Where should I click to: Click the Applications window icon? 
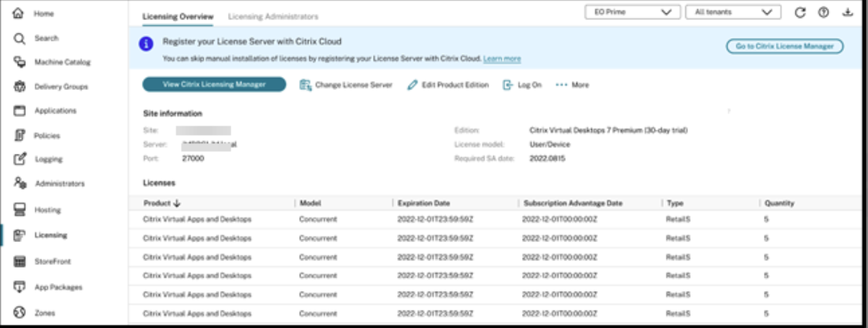(20, 111)
